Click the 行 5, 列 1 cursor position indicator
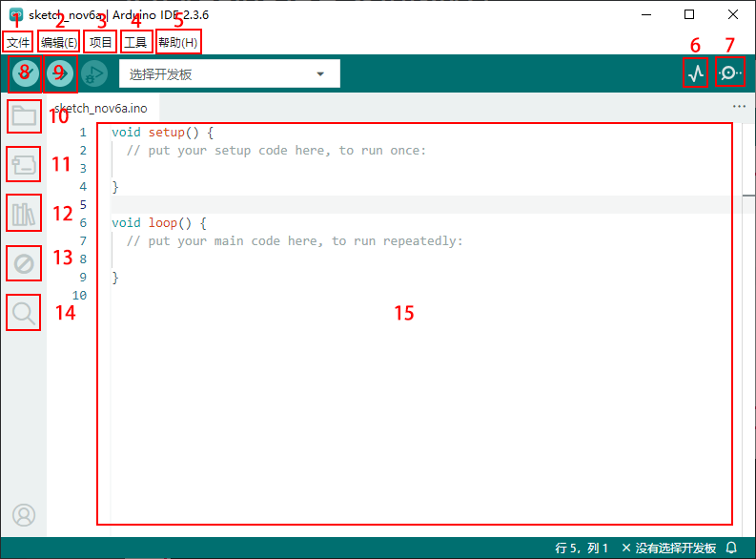 pyautogui.click(x=582, y=548)
